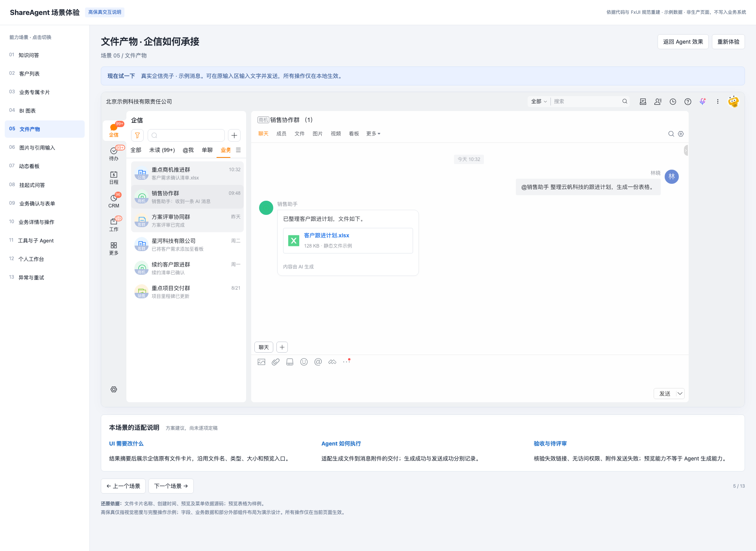Select the 未读 (99+) conversation filter tab
This screenshot has width=756, height=551.
[x=162, y=150]
